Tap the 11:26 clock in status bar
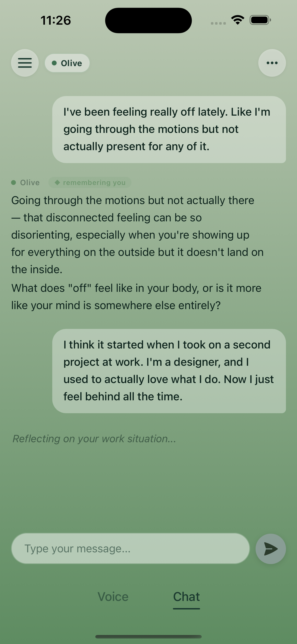This screenshot has width=297, height=644. 56,20
